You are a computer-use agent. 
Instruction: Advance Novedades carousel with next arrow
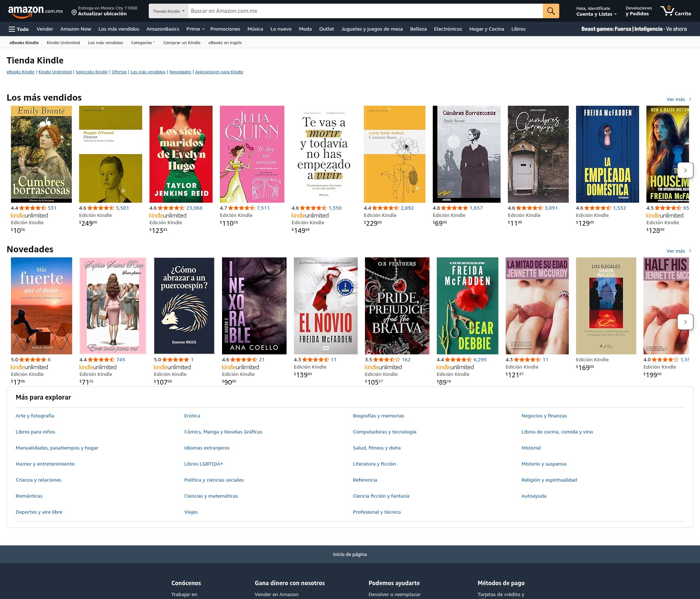pyautogui.click(x=685, y=322)
